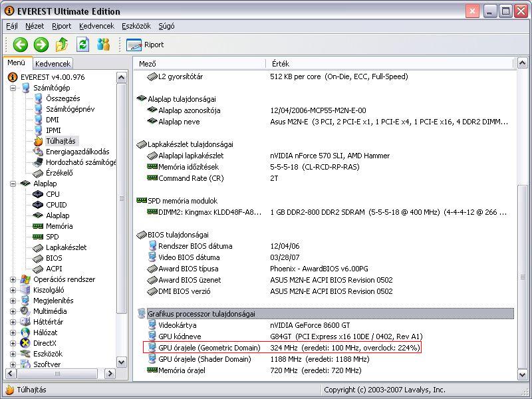Select Összegzés in the tree

coord(63,98)
